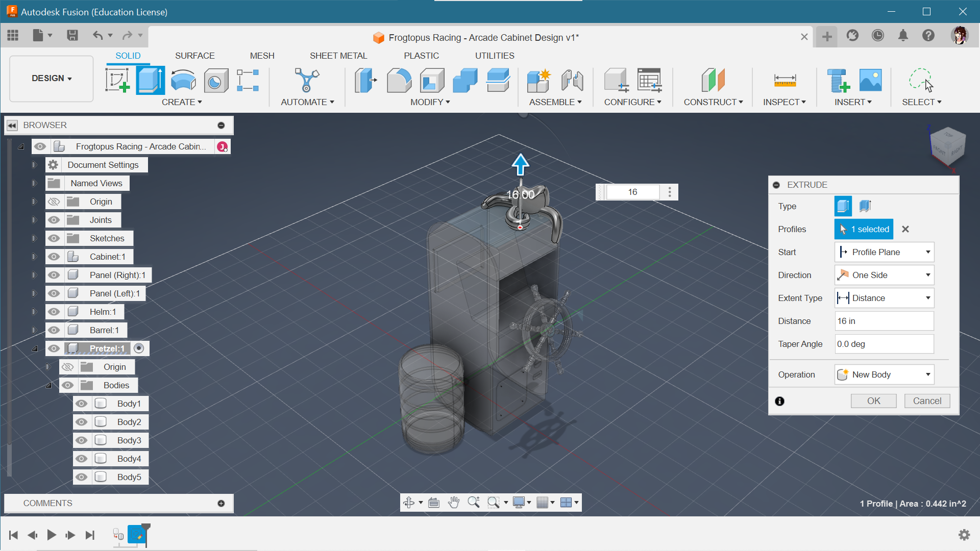Expand the Named Views node

pyautogui.click(x=34, y=183)
